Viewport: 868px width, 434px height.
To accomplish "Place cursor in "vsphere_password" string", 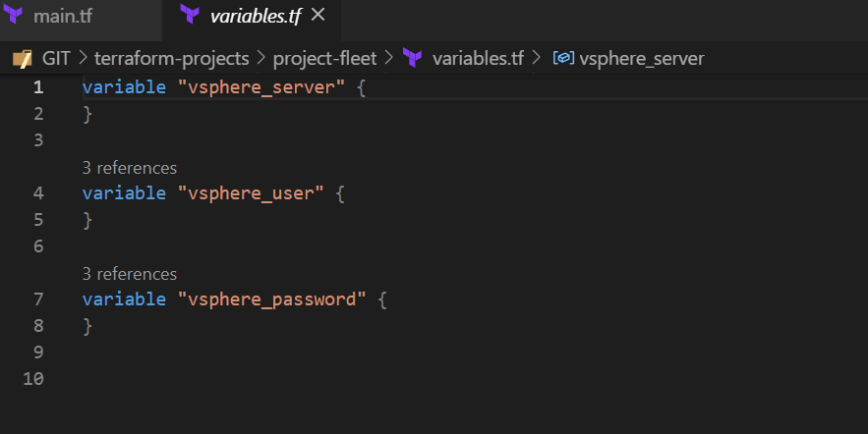I will pyautogui.click(x=271, y=298).
